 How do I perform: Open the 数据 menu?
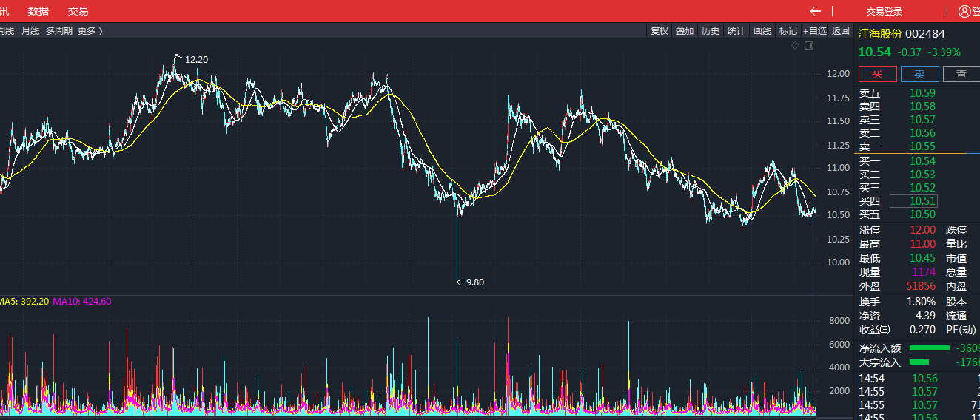[38, 11]
